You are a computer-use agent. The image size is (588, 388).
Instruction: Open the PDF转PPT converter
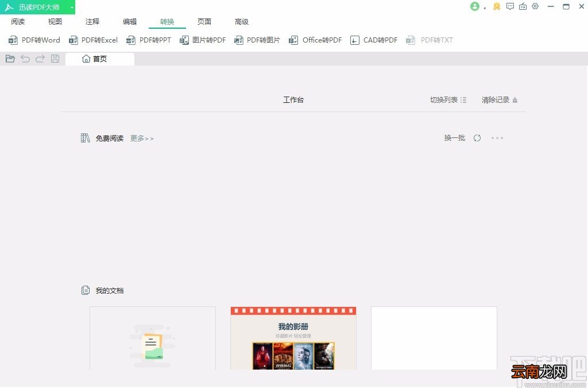tap(149, 40)
